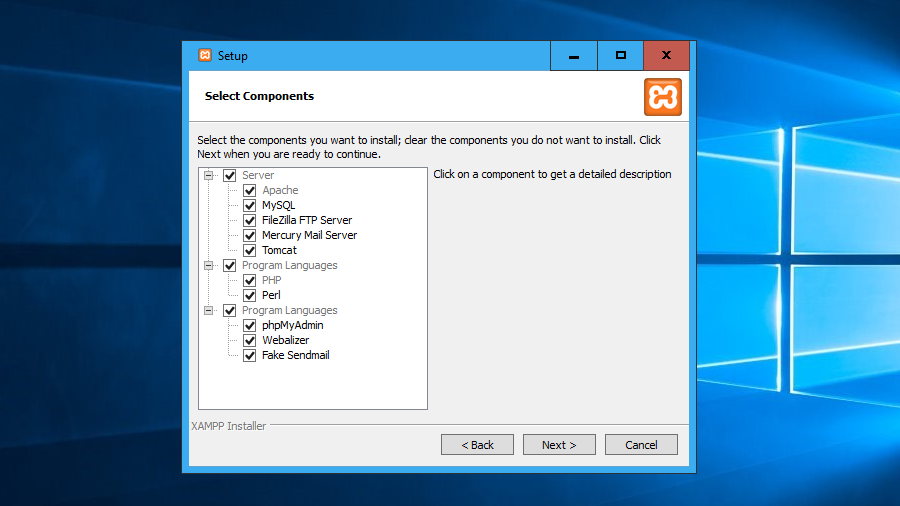
Task: Select FileZilla FTP Server label
Action: click(307, 220)
